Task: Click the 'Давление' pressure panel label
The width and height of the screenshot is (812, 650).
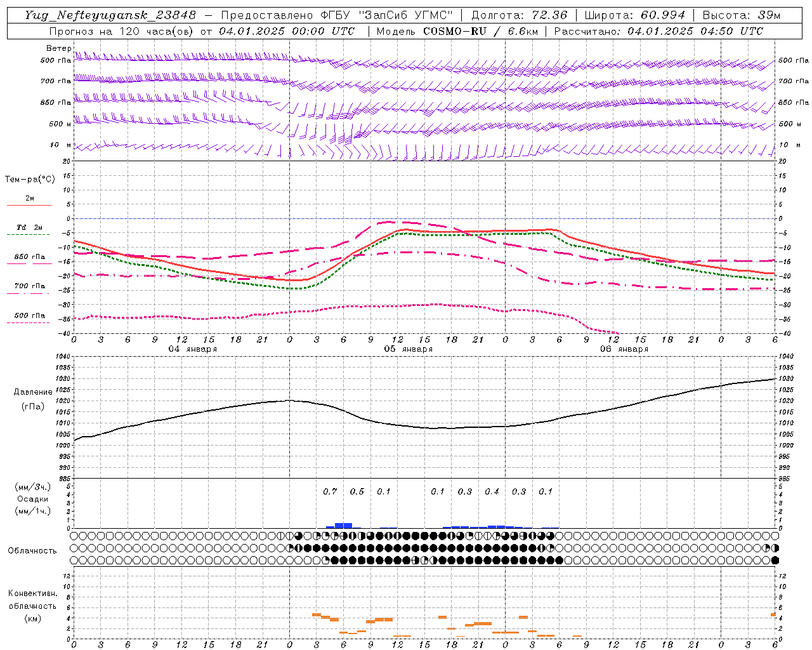Action: (33, 392)
